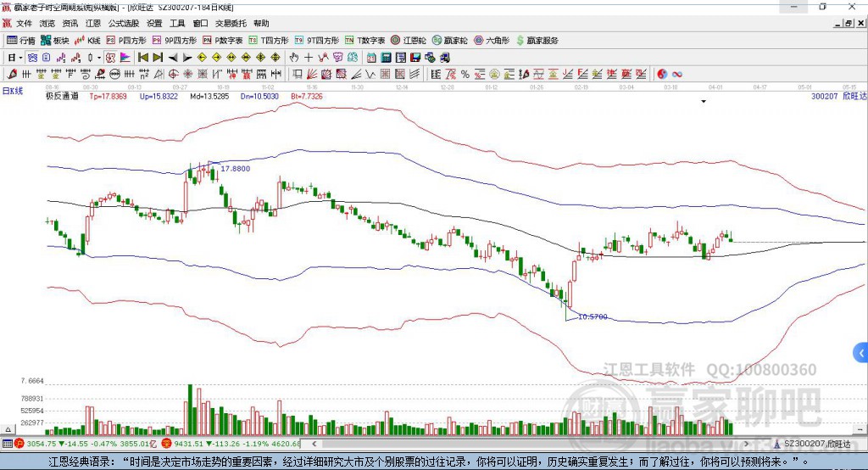Open the 帮助 menu
Viewport: 868px width, 470px height.
pyautogui.click(x=261, y=23)
